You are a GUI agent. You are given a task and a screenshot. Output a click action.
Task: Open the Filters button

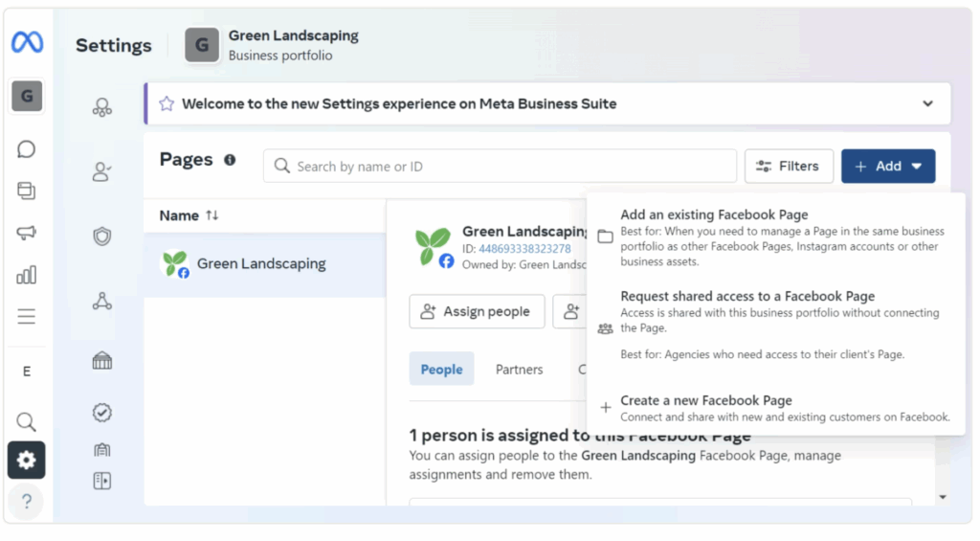789,166
